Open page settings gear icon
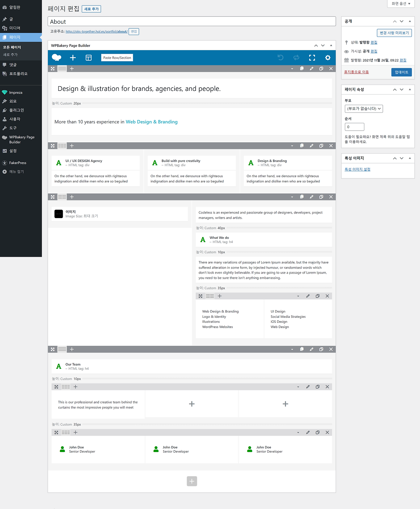 click(x=328, y=58)
